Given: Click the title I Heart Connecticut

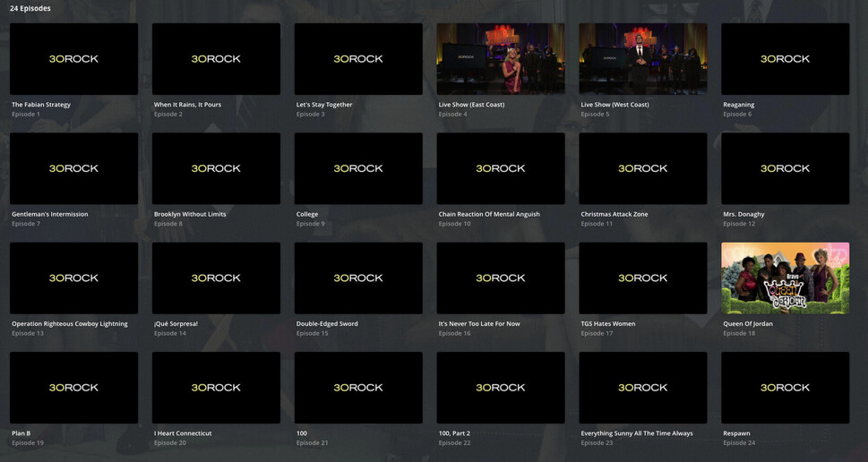Looking at the screenshot, I should [183, 433].
